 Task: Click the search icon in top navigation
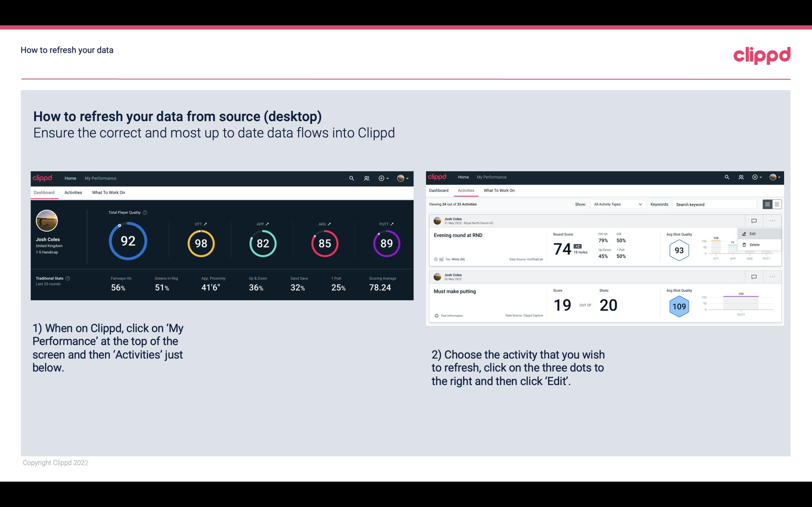(351, 178)
